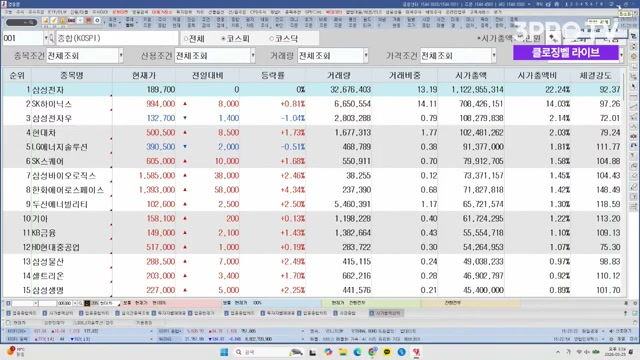Open the weather widget on the taskbar

16,352
